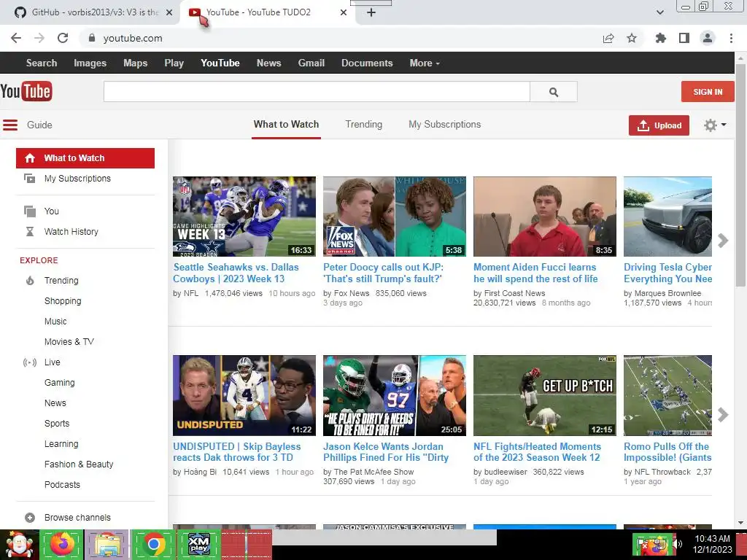
Task: Click What to Watch home item in sidebar
Action: pos(85,158)
